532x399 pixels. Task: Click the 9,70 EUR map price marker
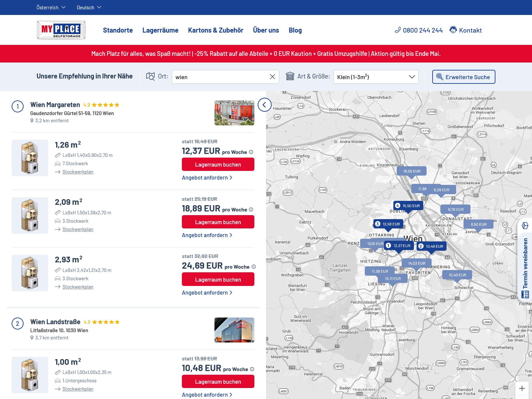pyautogui.click(x=456, y=209)
